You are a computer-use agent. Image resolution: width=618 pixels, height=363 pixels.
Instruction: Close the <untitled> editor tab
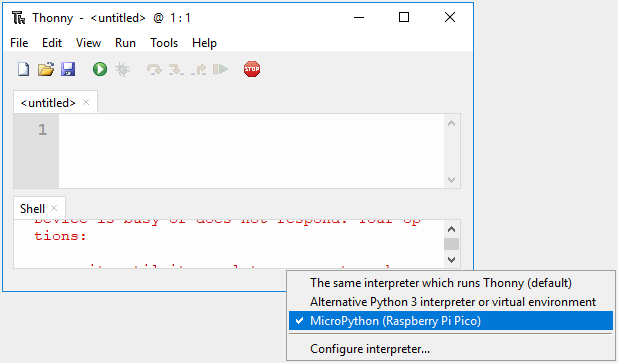coord(86,102)
